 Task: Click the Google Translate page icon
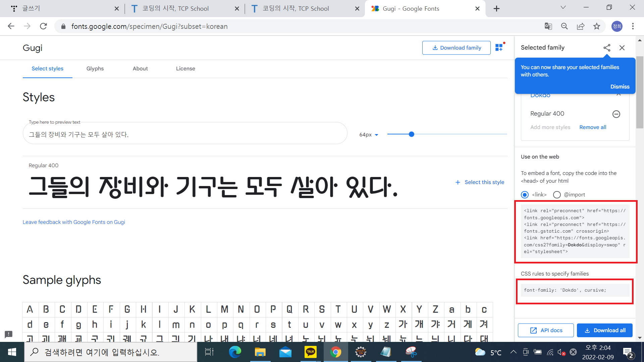click(x=548, y=26)
